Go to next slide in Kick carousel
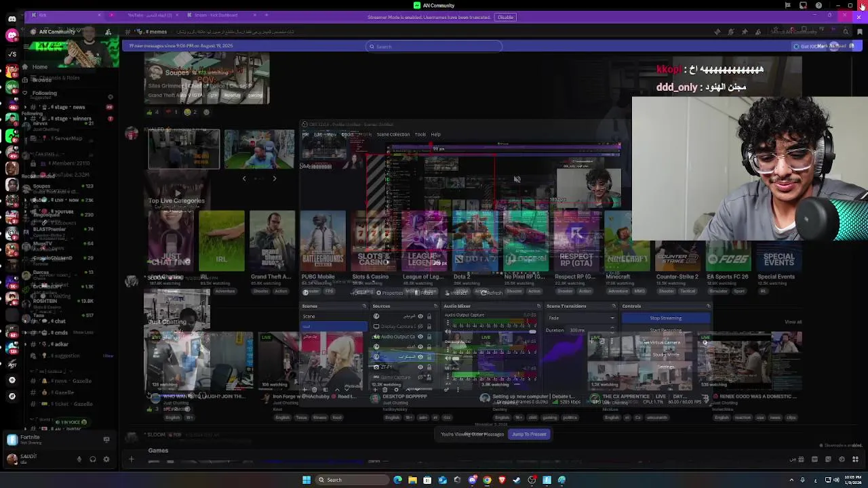 274,178
